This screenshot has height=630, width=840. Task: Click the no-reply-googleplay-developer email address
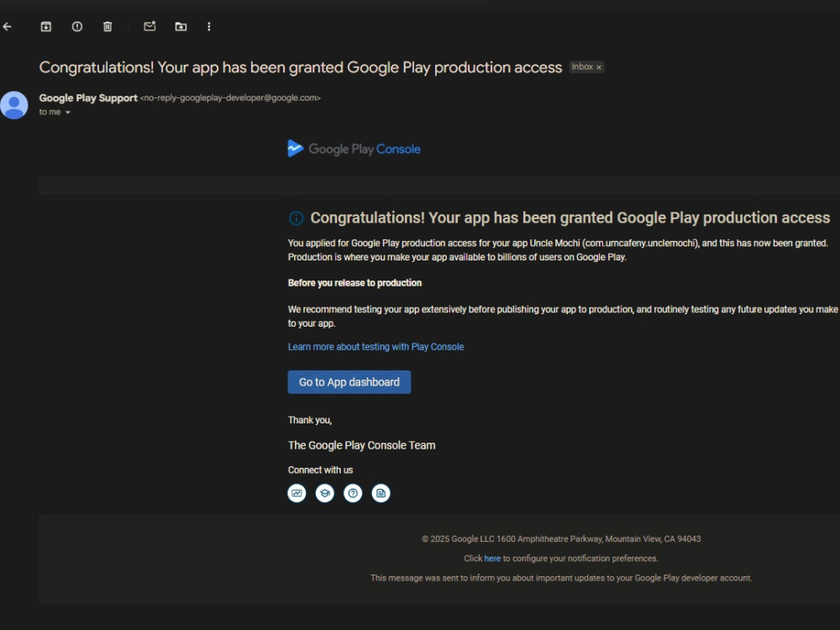point(230,98)
